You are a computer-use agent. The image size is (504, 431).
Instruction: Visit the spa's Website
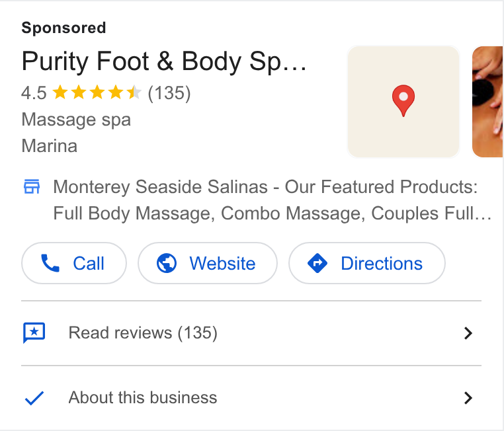coord(208,263)
